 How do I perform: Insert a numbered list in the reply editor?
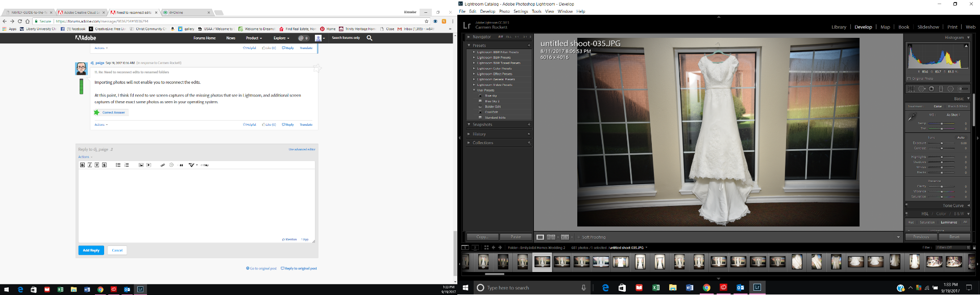[x=127, y=165]
